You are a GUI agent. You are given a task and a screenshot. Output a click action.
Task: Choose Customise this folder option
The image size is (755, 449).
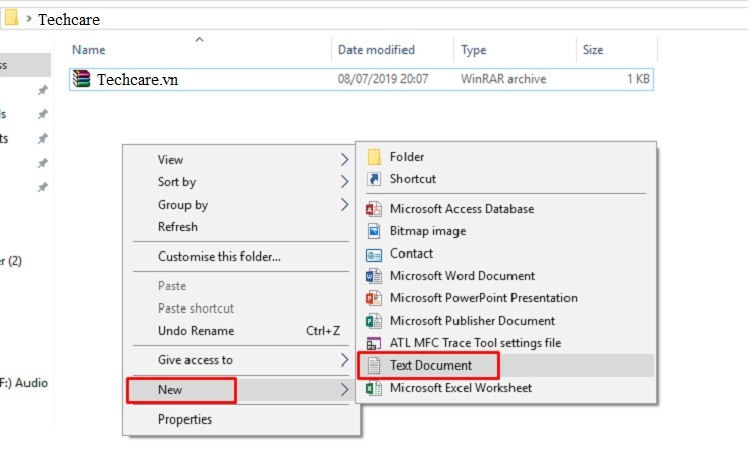pyautogui.click(x=219, y=257)
